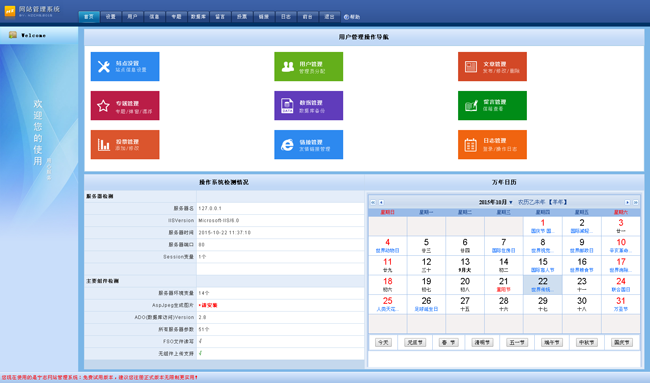
Task: Select October 15 in the calendar
Action: coord(543,265)
